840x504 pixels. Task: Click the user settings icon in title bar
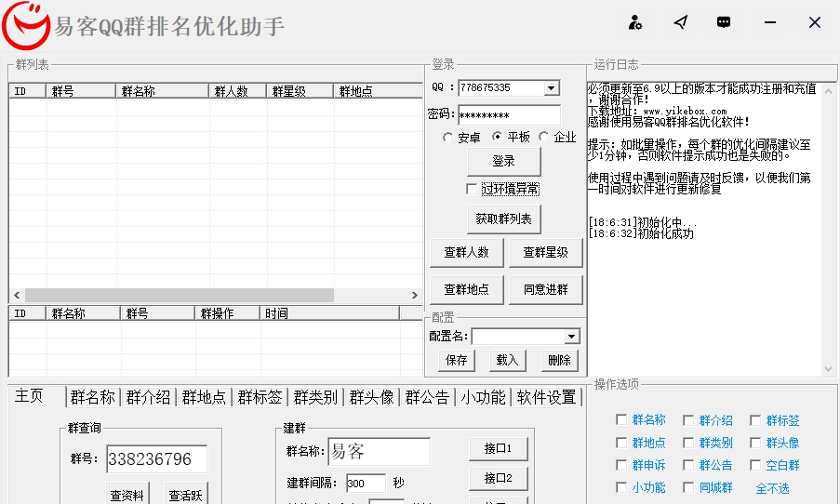(x=635, y=22)
